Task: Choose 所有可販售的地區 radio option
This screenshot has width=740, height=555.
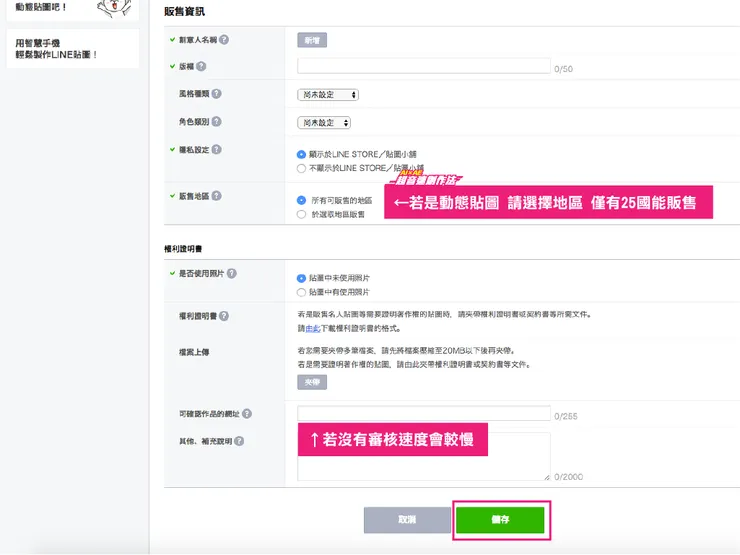Action: 302,201
